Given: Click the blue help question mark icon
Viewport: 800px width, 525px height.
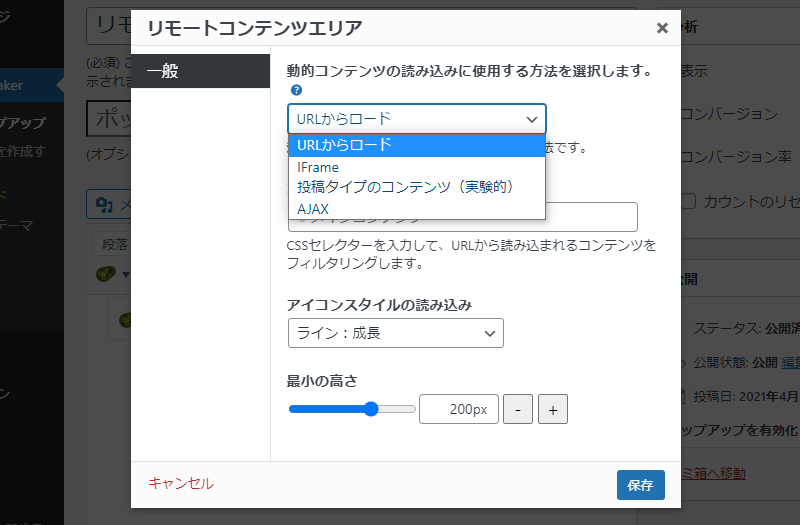Looking at the screenshot, I should (296, 90).
